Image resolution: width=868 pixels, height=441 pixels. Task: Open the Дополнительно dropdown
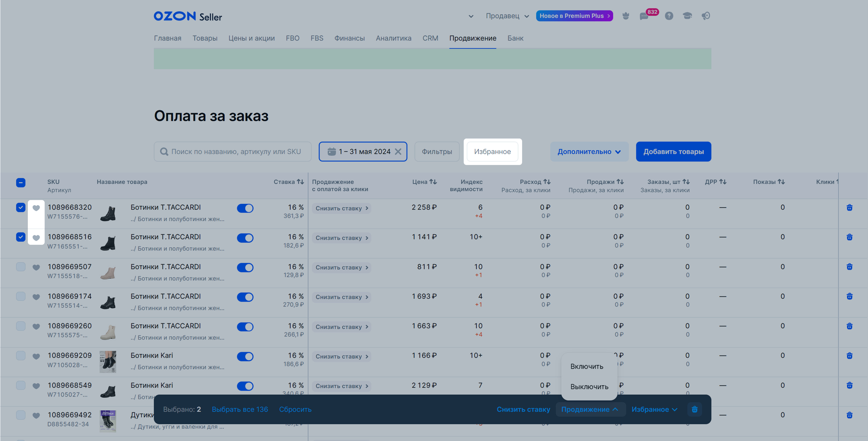point(589,152)
